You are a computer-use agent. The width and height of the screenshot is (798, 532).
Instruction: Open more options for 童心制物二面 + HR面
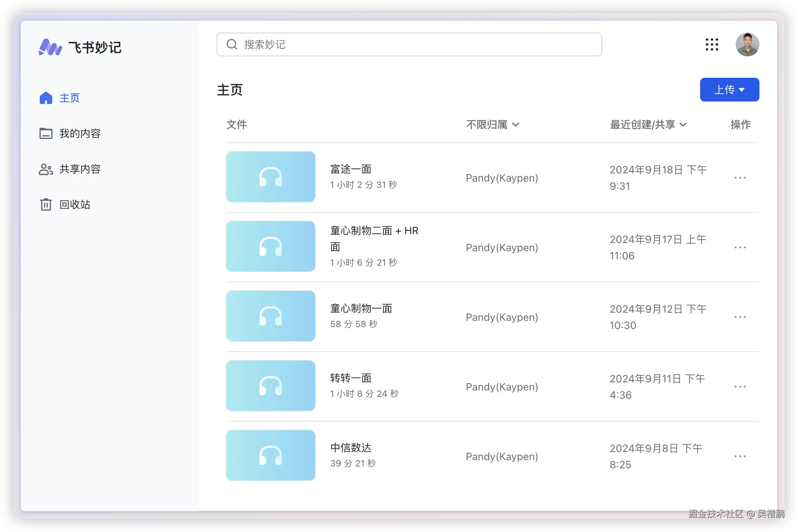coord(740,247)
